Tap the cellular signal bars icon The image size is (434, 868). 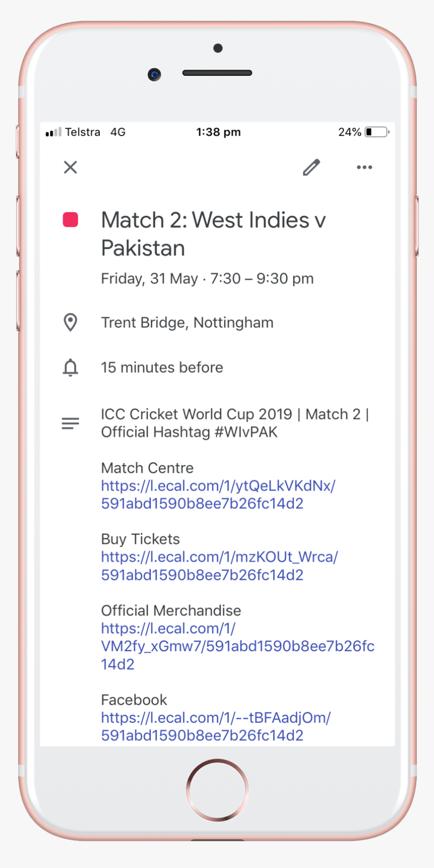coord(53,132)
